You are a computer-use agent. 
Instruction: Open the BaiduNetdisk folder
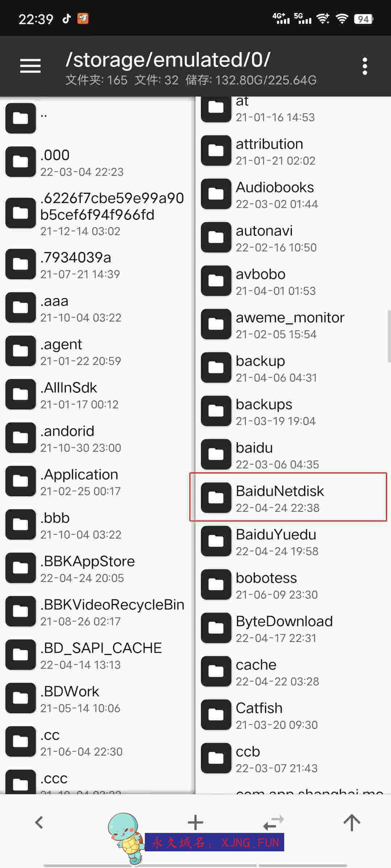288,497
